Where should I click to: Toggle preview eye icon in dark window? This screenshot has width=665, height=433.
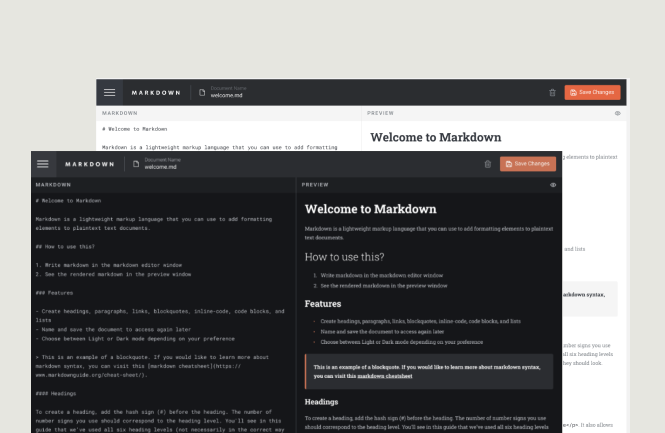tap(553, 185)
